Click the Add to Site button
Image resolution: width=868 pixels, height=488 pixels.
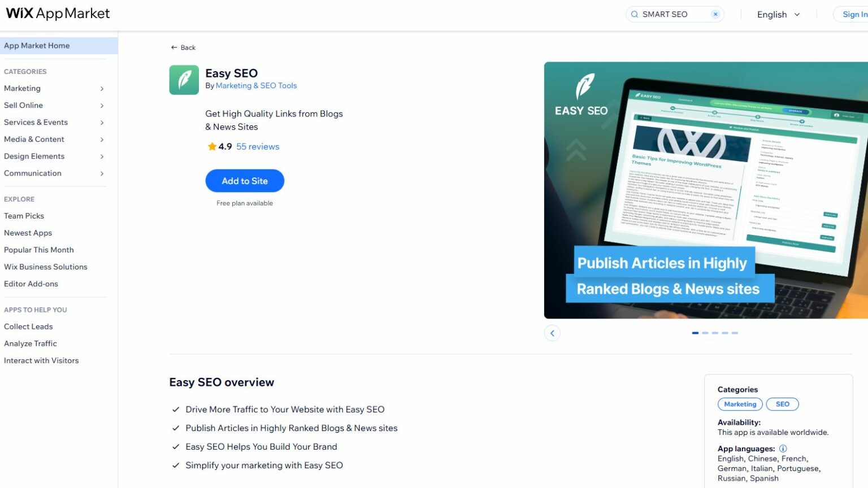coord(244,181)
